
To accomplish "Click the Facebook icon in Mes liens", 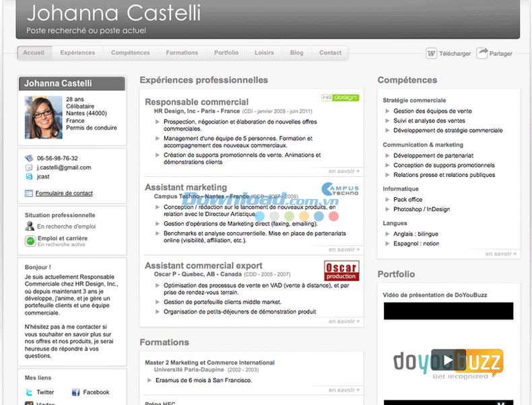I will point(76,392).
